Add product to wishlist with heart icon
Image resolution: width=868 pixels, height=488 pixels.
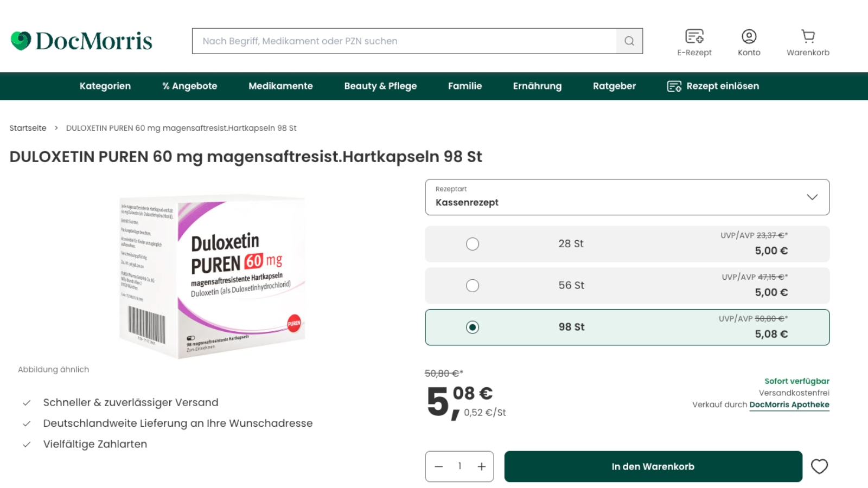[819, 466]
